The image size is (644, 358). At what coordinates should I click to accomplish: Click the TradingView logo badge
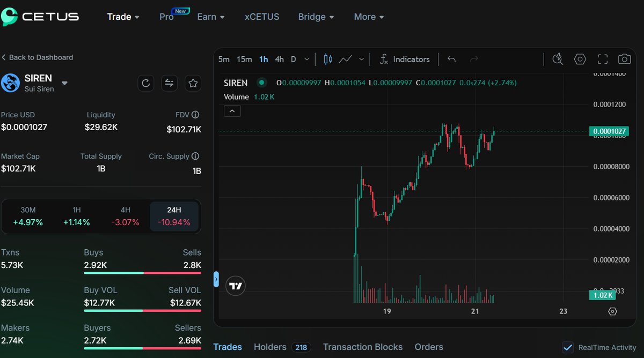coord(236,286)
